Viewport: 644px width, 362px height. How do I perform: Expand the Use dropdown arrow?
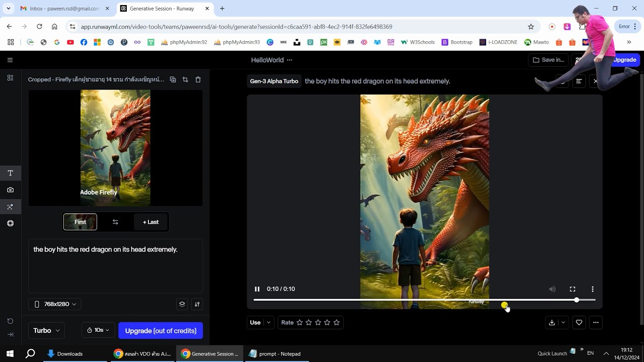[269, 322]
